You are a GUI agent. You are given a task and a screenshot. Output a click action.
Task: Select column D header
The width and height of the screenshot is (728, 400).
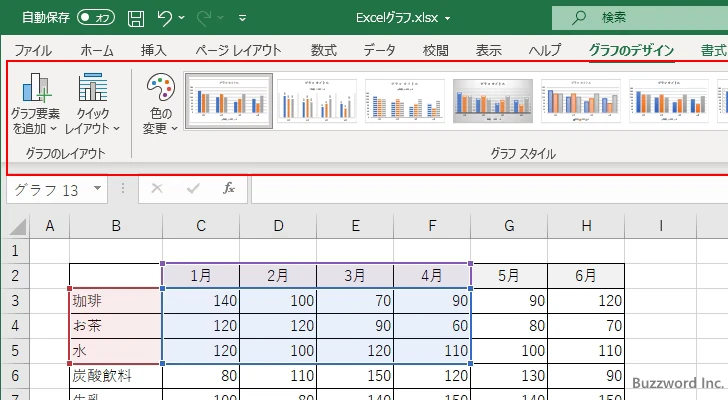[278, 226]
